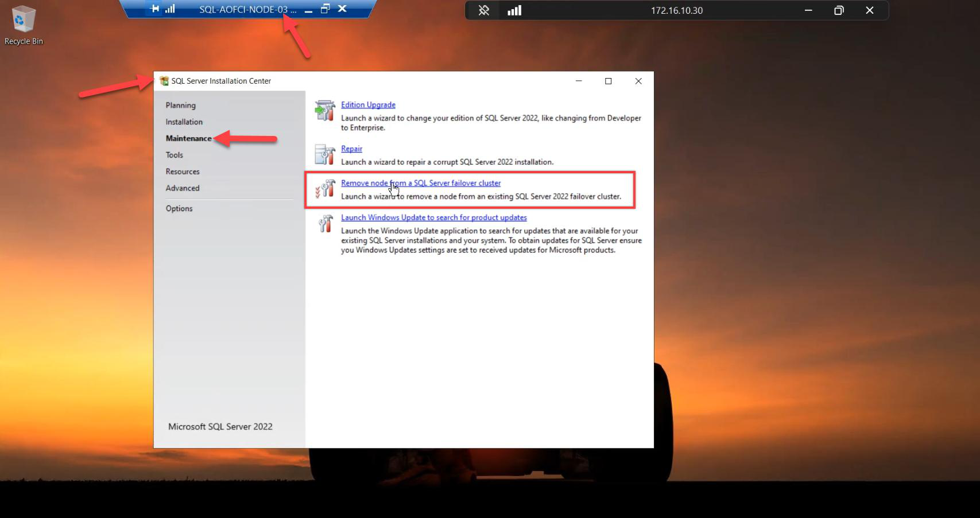
Task: Click signal strength icon on SQL-AOFCI-NODE-03 bar
Action: point(170,9)
